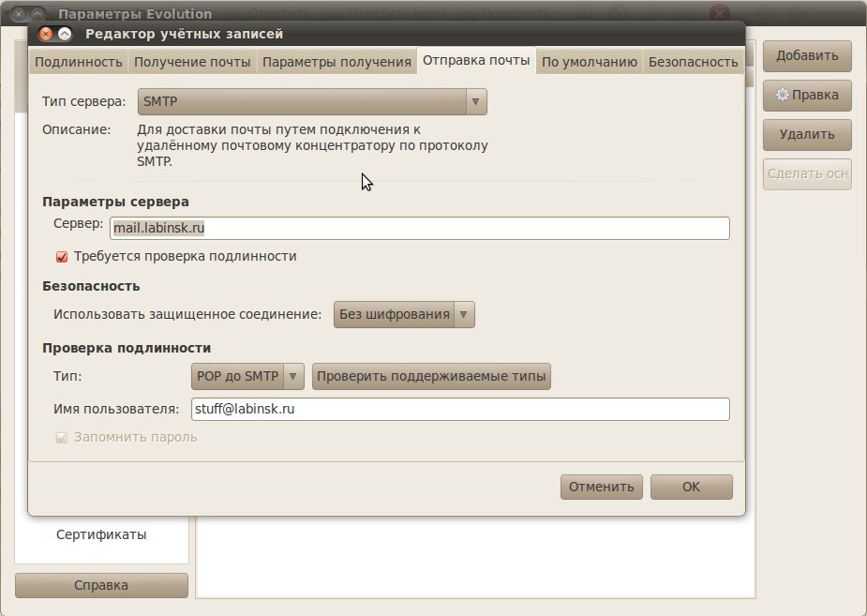
Task: Click the Отменить button
Action: [602, 488]
